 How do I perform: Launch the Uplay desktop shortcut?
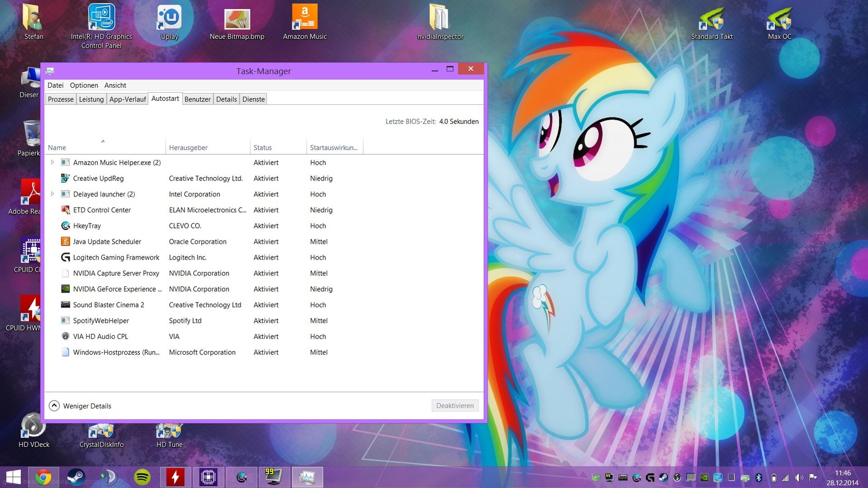tap(169, 22)
